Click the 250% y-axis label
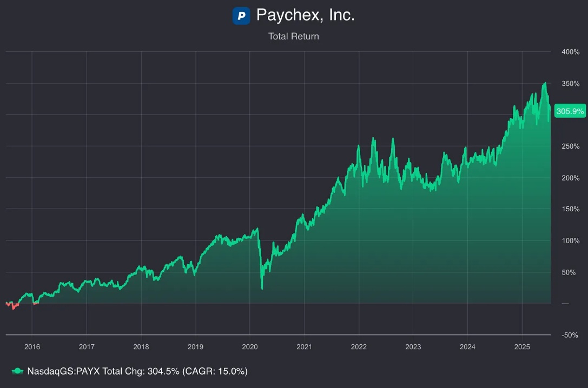Screen dimensions: 588x388 point(570,146)
